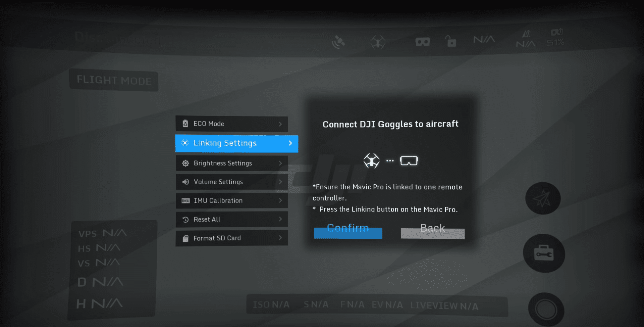This screenshot has width=644, height=327.
Task: Click the Reset All history icon
Action: coord(185,220)
